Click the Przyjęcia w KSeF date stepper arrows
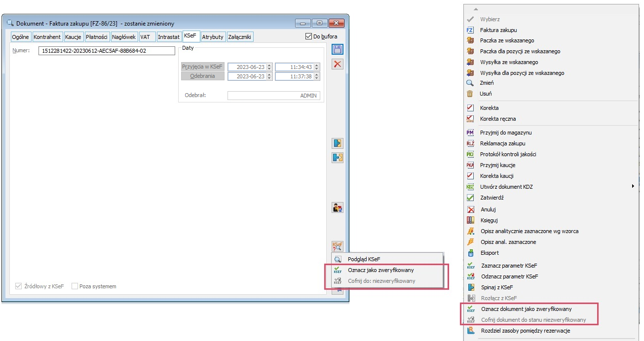This screenshot has width=644, height=341. (269, 67)
